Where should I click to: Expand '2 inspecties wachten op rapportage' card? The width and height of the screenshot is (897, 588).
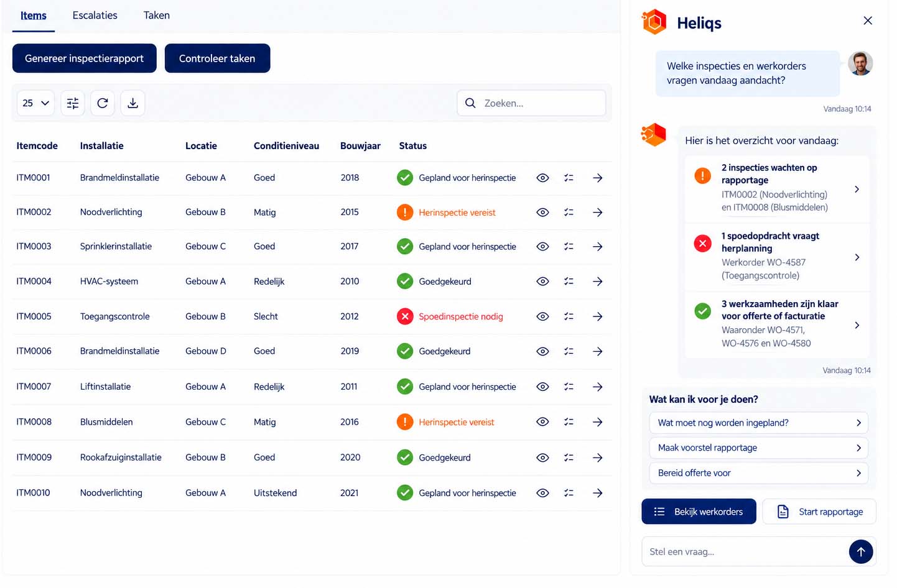point(778,188)
